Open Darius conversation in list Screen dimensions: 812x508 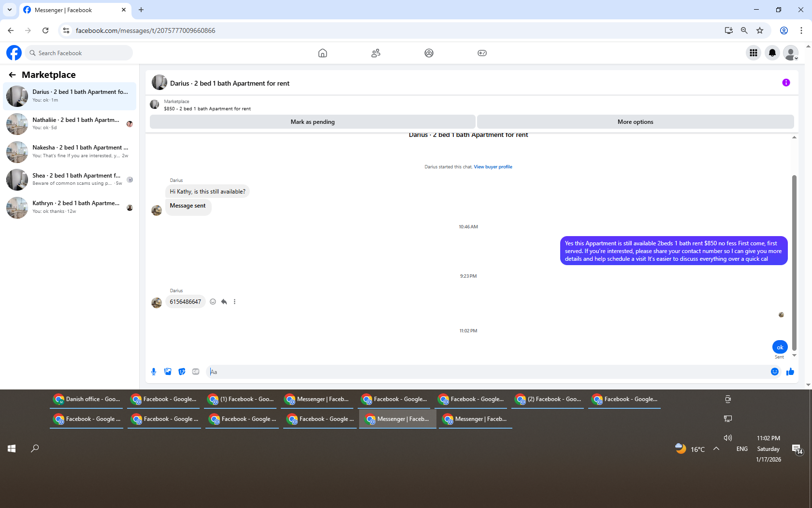[70, 96]
